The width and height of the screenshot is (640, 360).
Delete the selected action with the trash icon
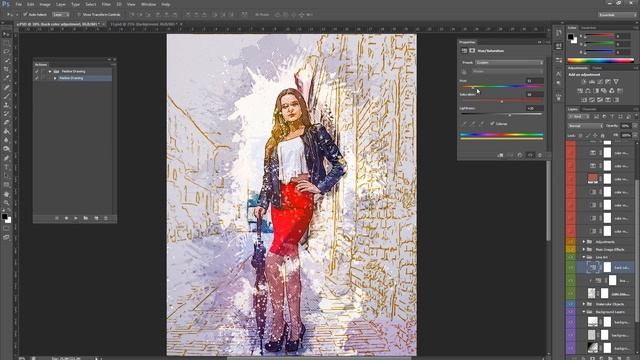106,218
